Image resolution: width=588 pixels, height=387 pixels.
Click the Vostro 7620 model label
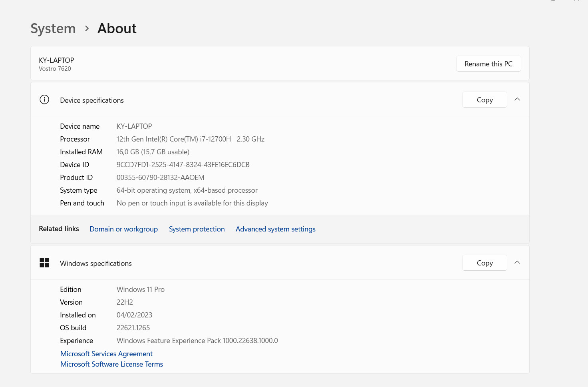pyautogui.click(x=55, y=69)
